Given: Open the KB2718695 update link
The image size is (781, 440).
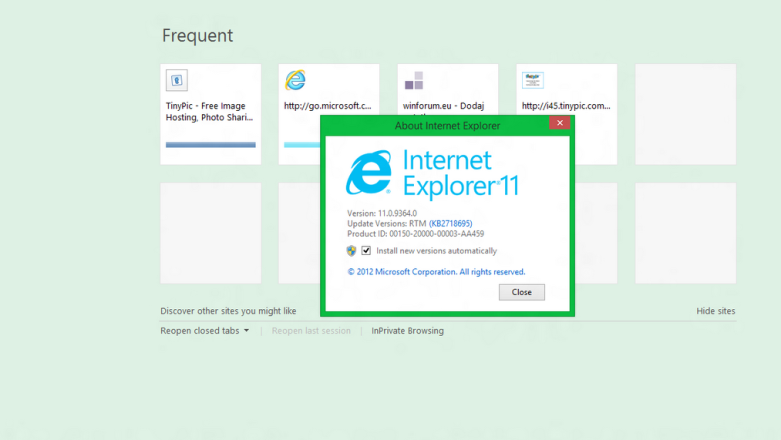Looking at the screenshot, I should [450, 223].
